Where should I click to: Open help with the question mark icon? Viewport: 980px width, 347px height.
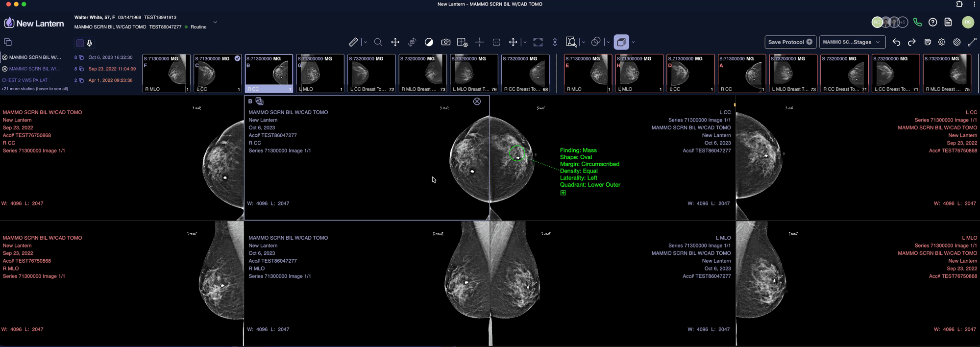click(933, 22)
